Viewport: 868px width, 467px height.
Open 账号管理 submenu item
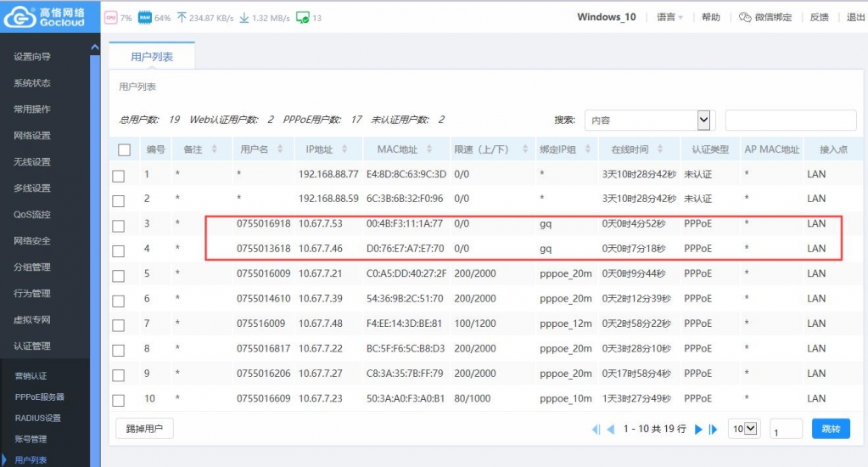[31, 439]
